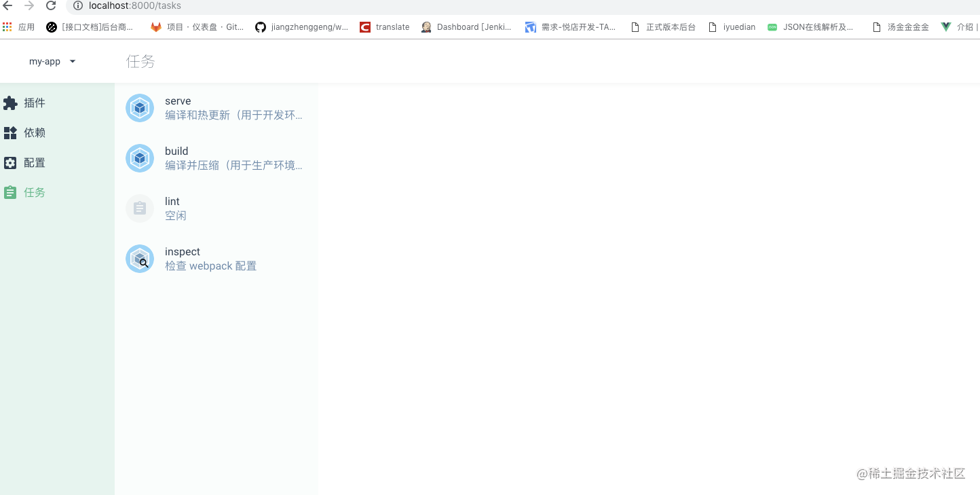Open the 应用 apps grid bookmark
Viewport: 980px width, 495px height.
click(18, 27)
